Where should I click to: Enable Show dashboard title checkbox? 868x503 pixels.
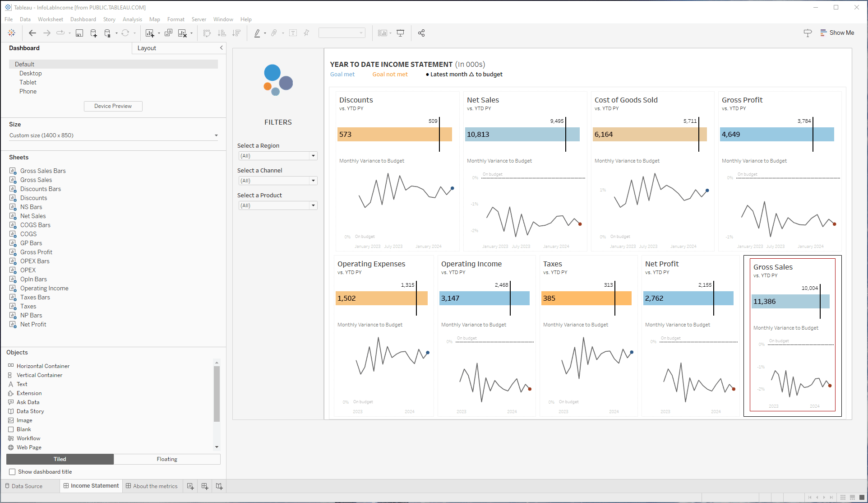tap(12, 472)
